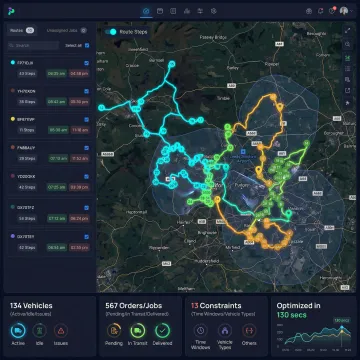Viewport: 360px width, 360px height.
Task: Click the 567 Orders/Jobs heading
Action: click(134, 306)
